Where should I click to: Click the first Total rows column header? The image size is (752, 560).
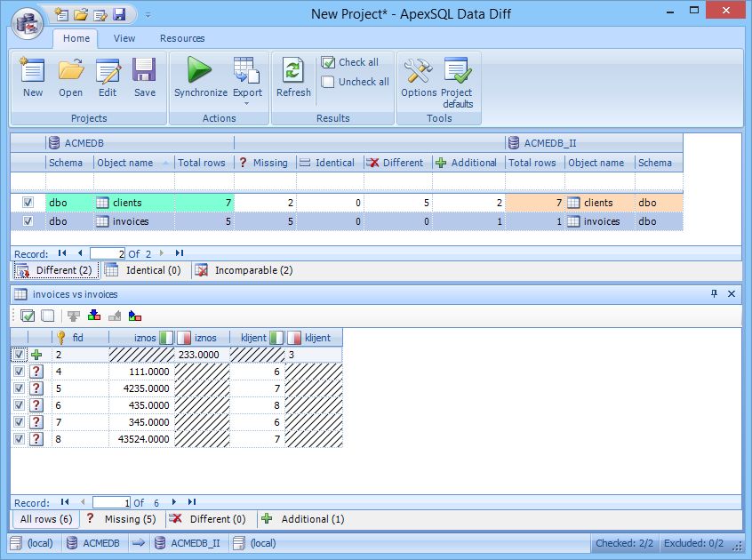204,163
